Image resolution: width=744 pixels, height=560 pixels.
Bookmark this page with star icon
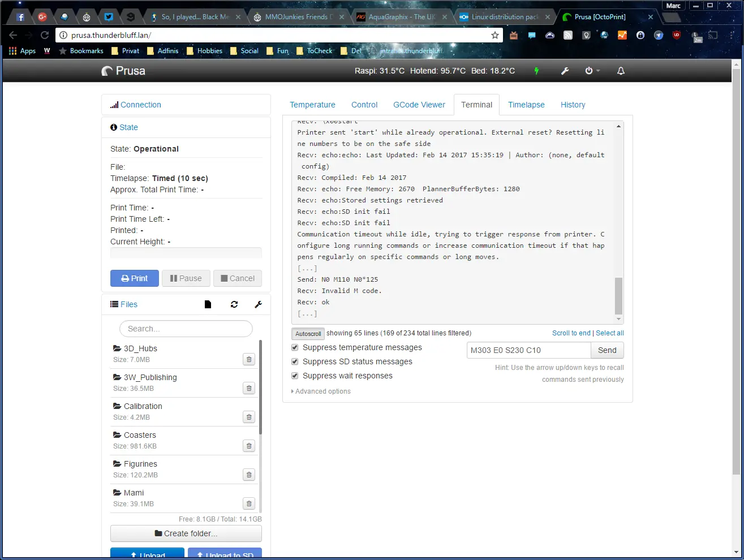tap(495, 35)
